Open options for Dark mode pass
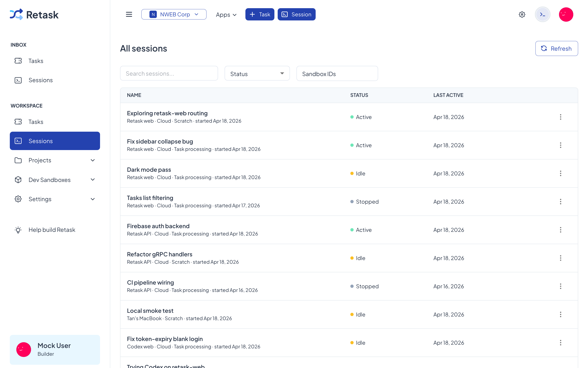Image resolution: width=588 pixels, height=368 pixels. 561,174
